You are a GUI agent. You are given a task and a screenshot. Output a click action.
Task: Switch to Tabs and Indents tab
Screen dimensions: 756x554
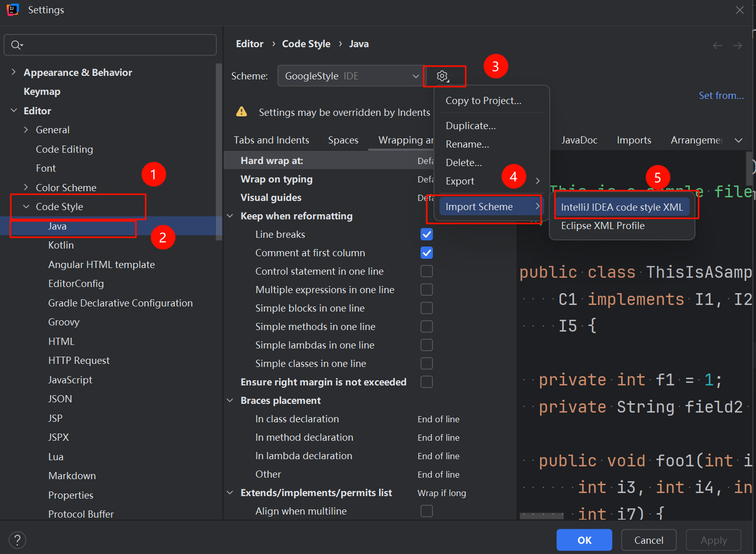click(271, 140)
